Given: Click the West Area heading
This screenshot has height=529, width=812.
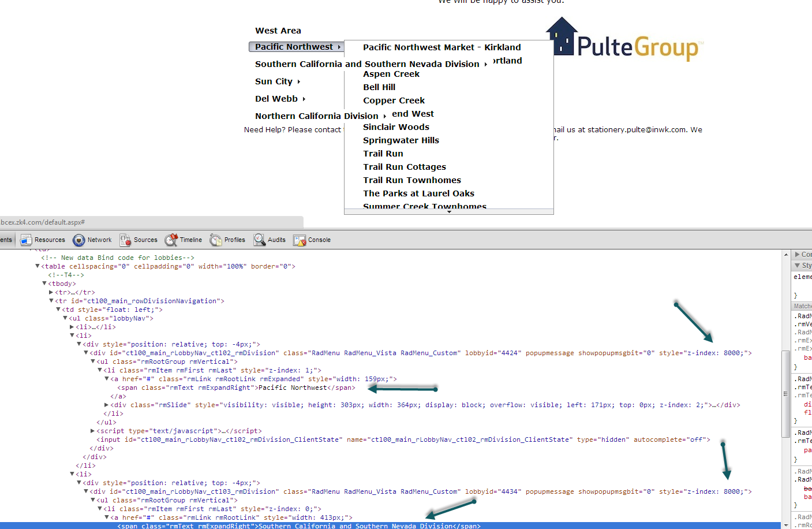Looking at the screenshot, I should coord(278,31).
